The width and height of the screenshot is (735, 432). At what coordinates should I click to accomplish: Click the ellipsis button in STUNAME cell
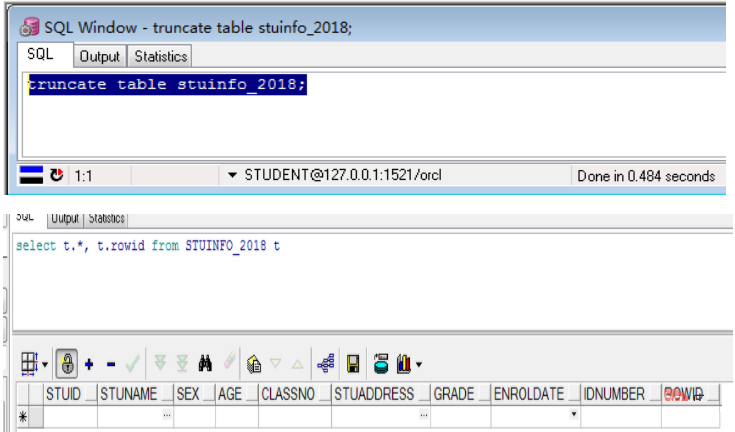[166, 413]
